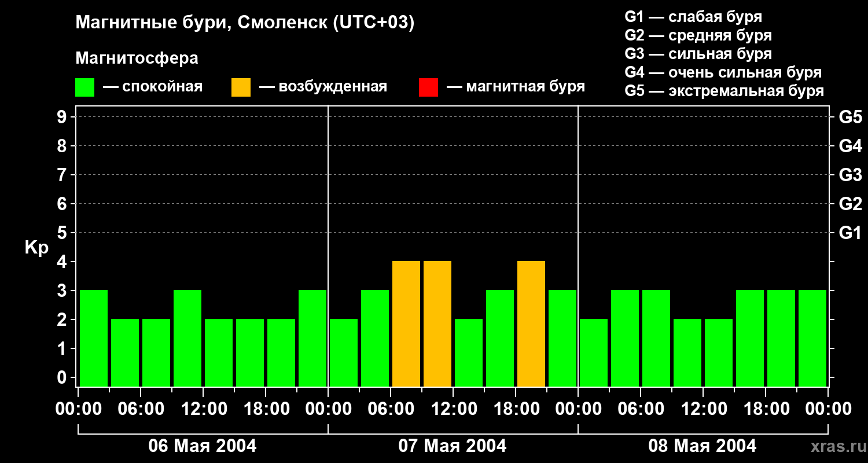Image resolution: width=868 pixels, height=463 pixels.
Task: Click the 08 Мая 2004 date label
Action: point(703,446)
